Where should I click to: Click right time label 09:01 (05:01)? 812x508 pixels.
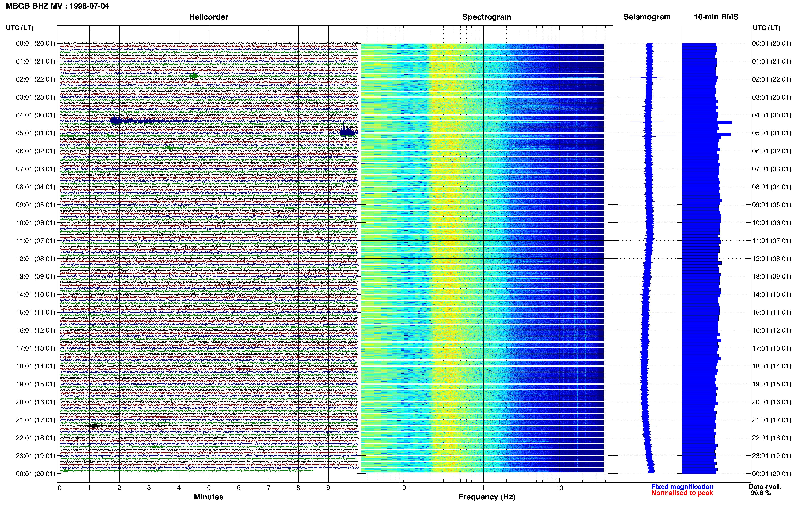[772, 205]
